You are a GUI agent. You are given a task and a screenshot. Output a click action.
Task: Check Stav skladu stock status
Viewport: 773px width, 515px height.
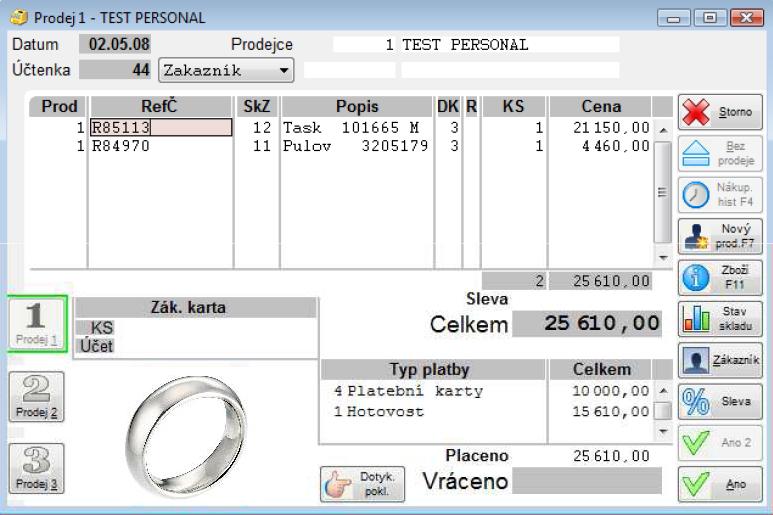(719, 319)
